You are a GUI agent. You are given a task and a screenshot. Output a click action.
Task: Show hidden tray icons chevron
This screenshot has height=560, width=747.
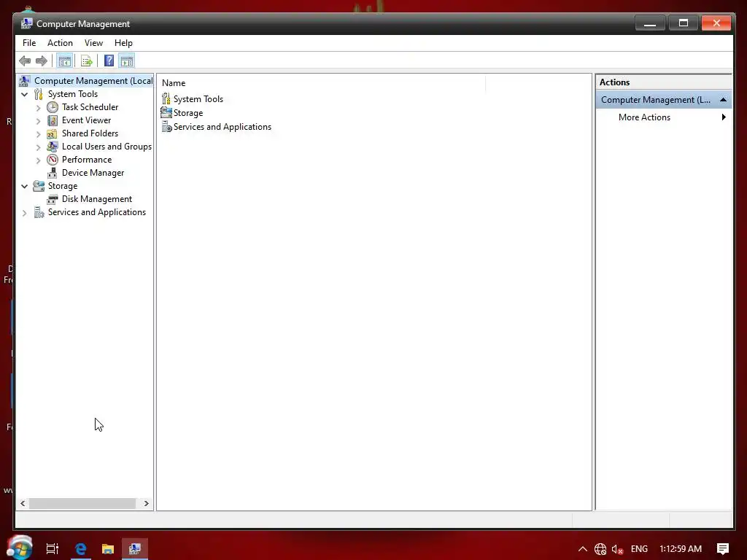[583, 548]
